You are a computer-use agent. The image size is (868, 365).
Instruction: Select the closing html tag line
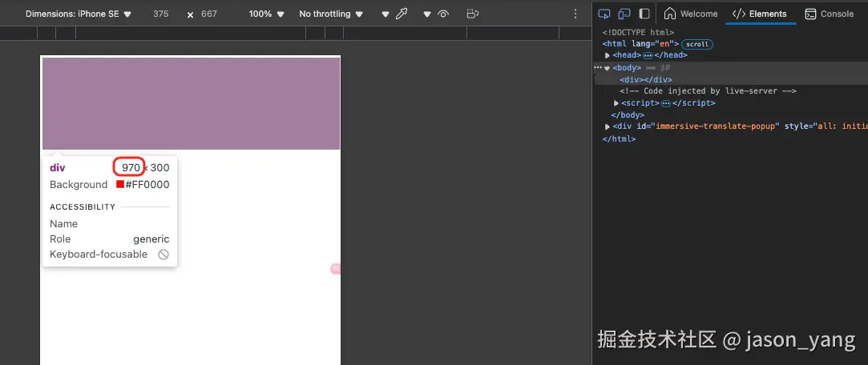pyautogui.click(x=619, y=138)
